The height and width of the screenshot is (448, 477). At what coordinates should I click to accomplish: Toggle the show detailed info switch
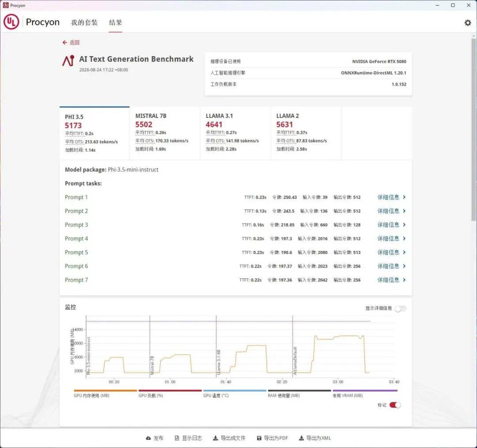tap(400, 309)
